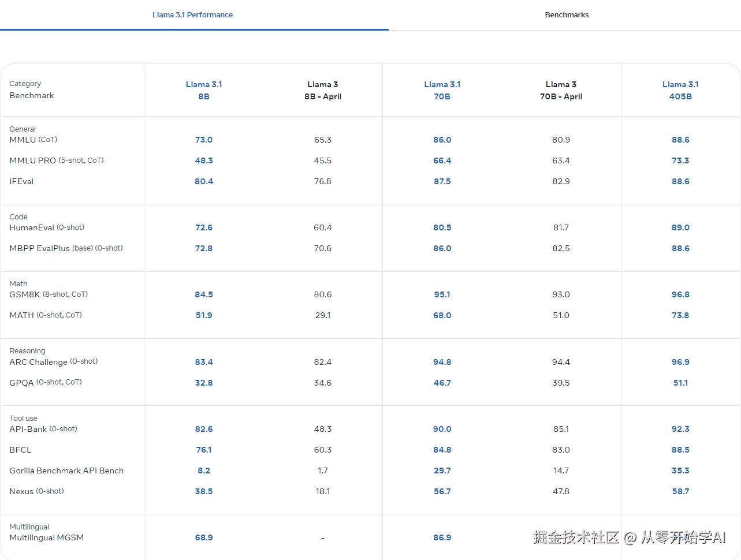Click the Llama 3 8B - April header
This screenshot has width=741, height=560.
323,91
